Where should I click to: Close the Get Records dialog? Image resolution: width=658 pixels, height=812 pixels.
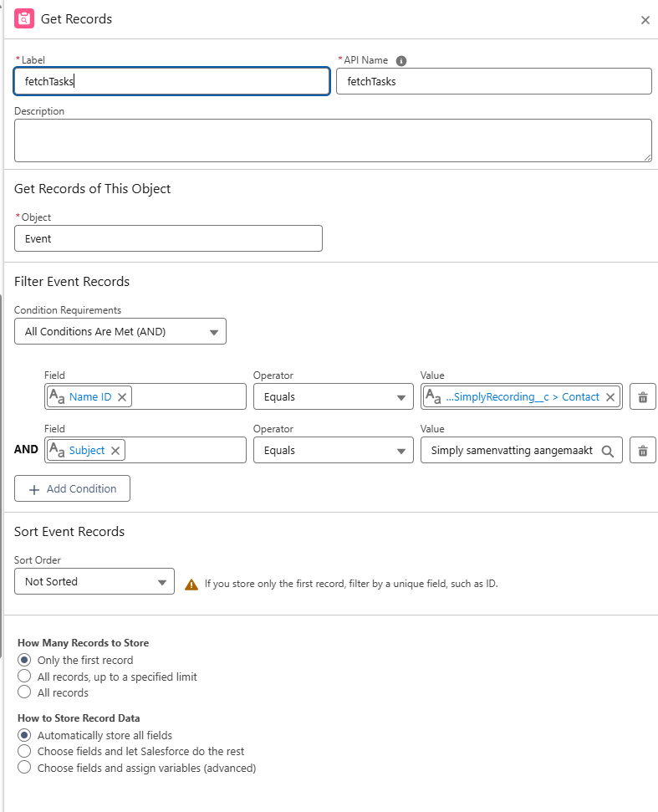[x=645, y=19]
